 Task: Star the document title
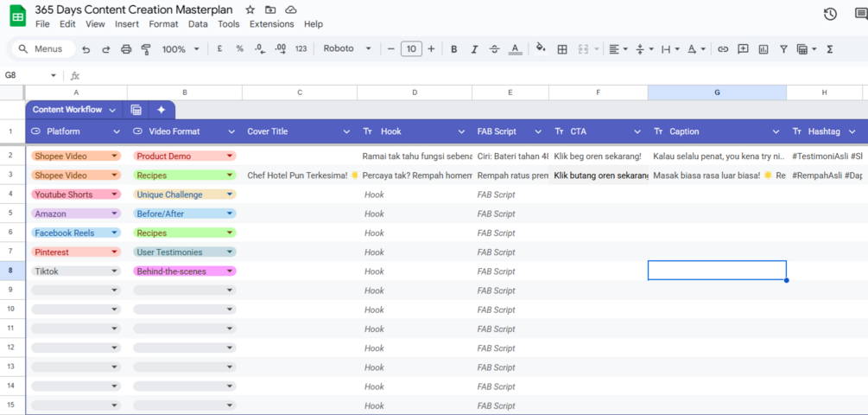click(250, 10)
